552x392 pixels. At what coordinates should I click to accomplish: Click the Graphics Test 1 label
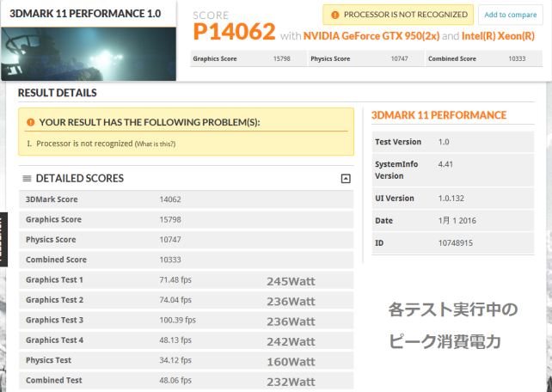54,279
